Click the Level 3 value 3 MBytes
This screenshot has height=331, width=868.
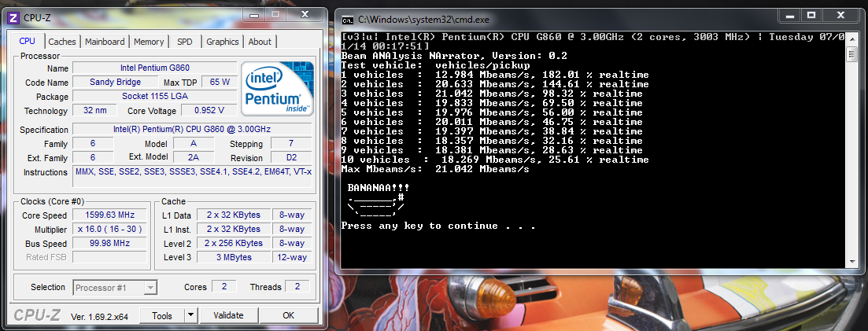233,257
